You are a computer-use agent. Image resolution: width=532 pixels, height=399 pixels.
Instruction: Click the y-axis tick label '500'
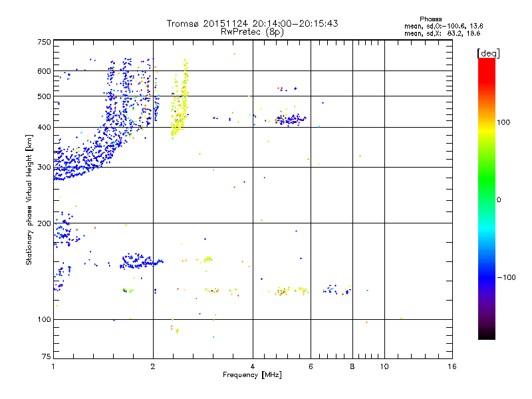(x=44, y=96)
